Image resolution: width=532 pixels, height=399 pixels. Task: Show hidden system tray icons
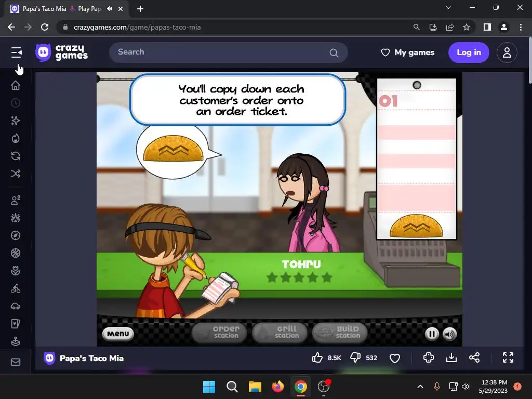point(420,387)
